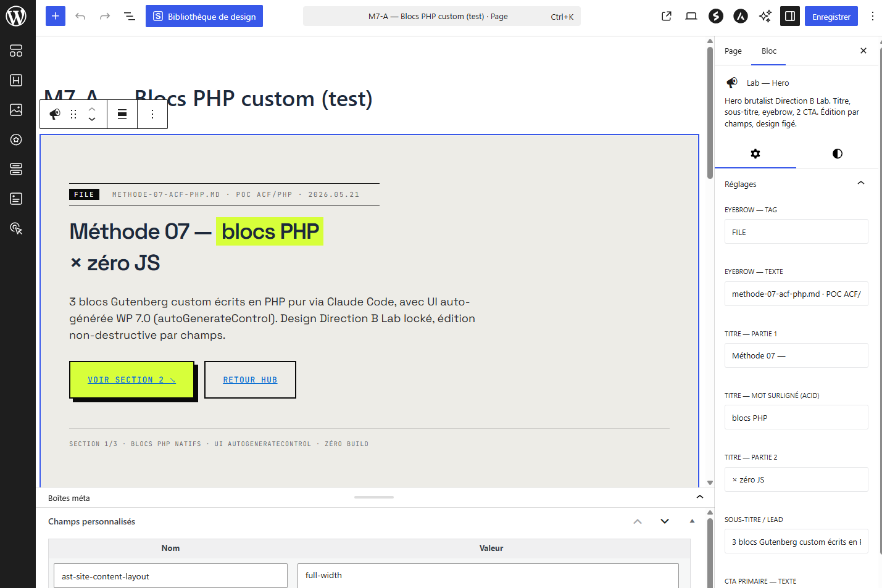Edit the Titre Partie 2 field

[796, 479]
